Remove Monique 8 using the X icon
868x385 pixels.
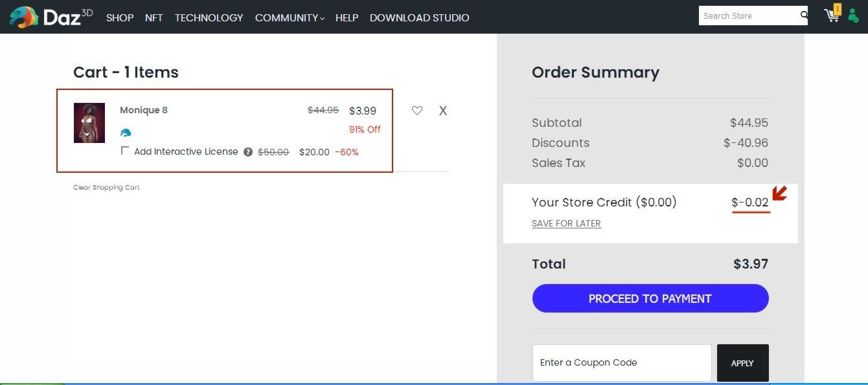tap(443, 111)
